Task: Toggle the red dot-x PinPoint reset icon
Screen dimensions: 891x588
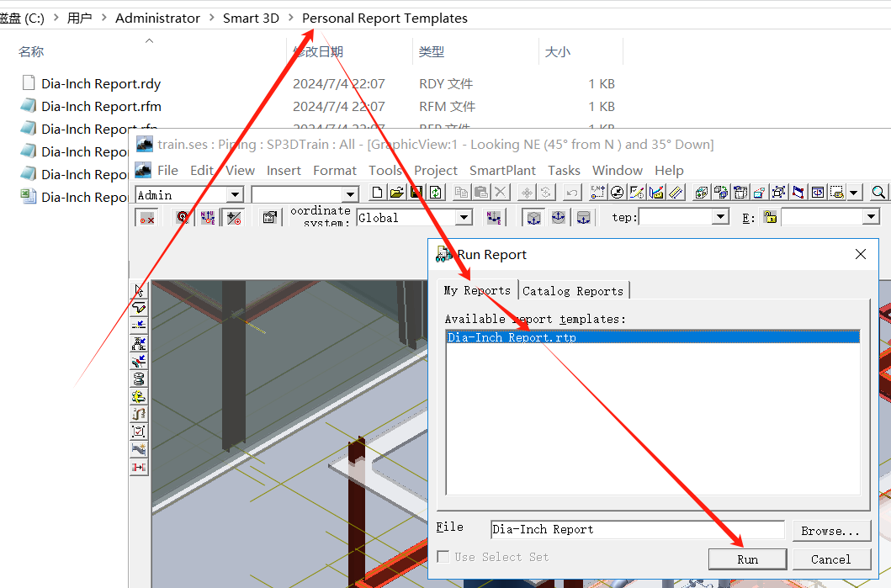Action: 147,218
